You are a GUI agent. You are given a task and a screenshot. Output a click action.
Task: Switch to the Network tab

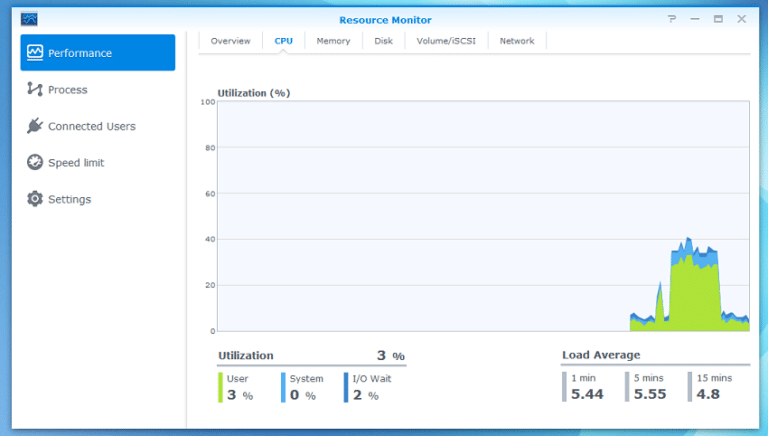(x=517, y=41)
